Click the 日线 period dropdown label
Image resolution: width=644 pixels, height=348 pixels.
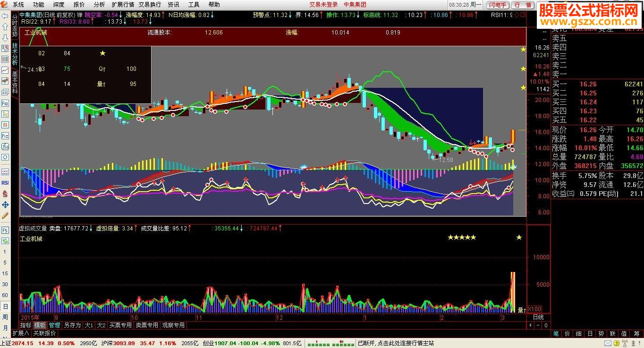[538, 317]
